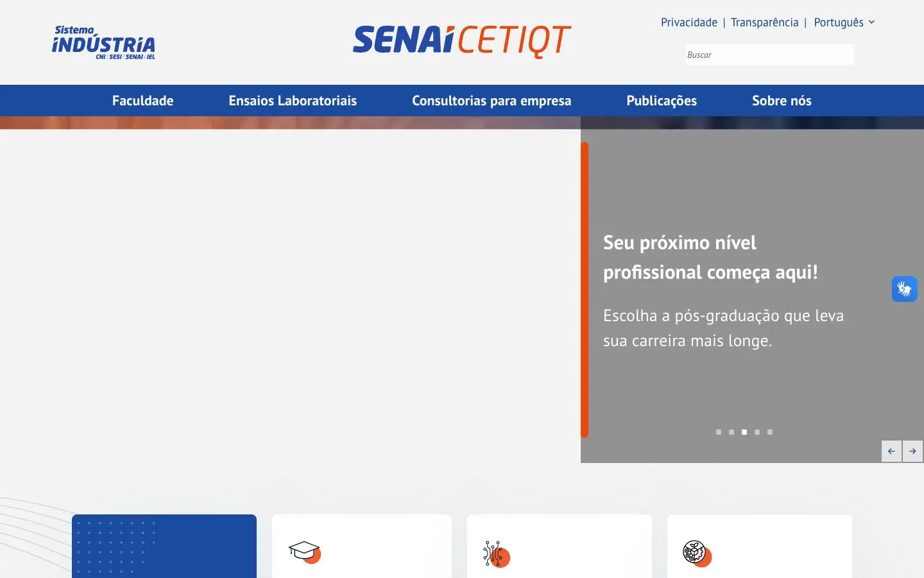This screenshot has width=924, height=578.
Task: Click text 'Escolha a pós-graduação que leva'
Action: coord(723,316)
